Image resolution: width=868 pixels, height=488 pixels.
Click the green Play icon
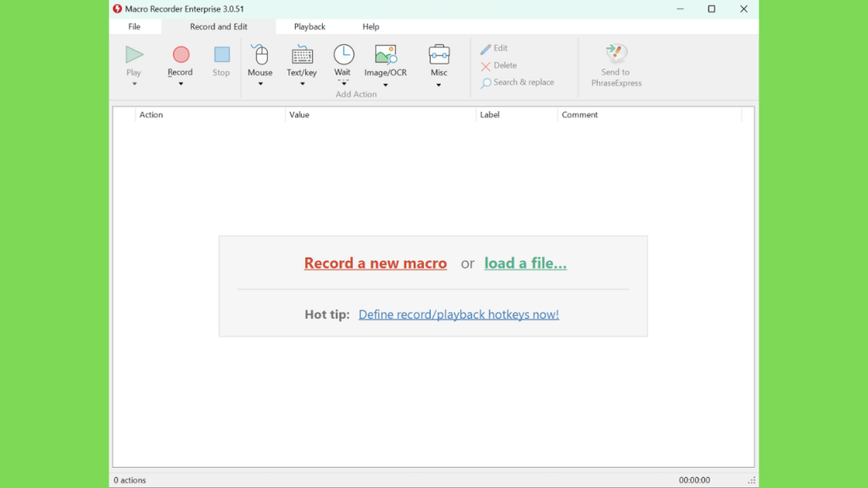[134, 54]
